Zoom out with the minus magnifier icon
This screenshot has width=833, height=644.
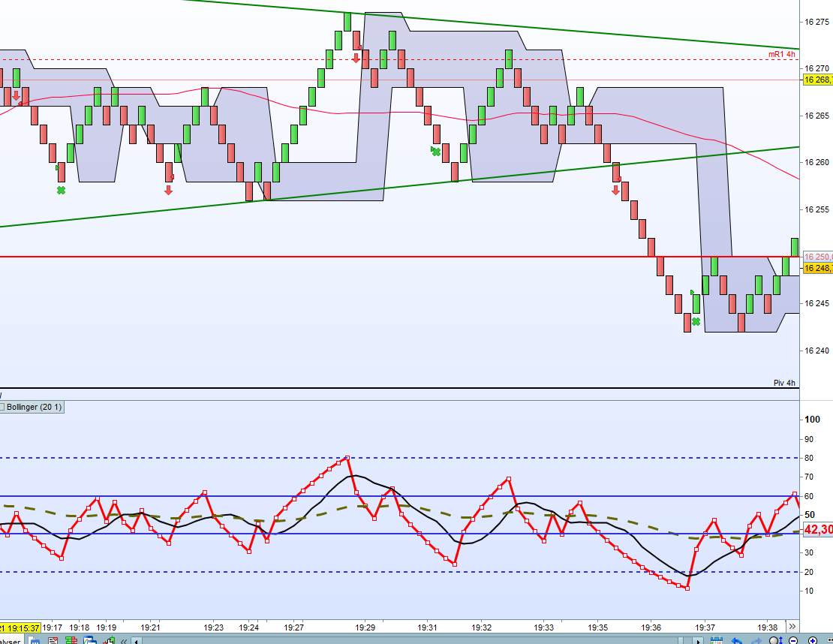pos(793,640)
